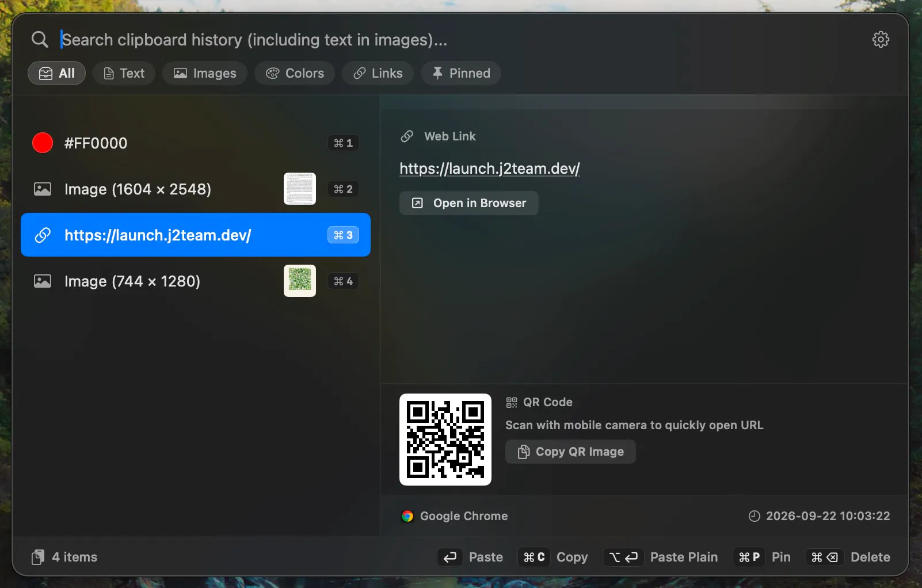This screenshot has width=922, height=588.
Task: Delete the selected clipboard item
Action: pyautogui.click(x=848, y=557)
